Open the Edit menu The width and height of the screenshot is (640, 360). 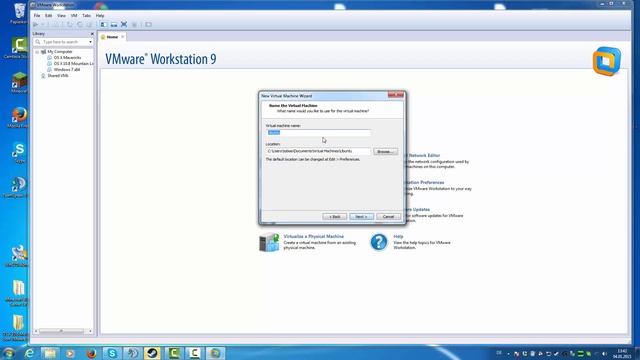point(49,16)
